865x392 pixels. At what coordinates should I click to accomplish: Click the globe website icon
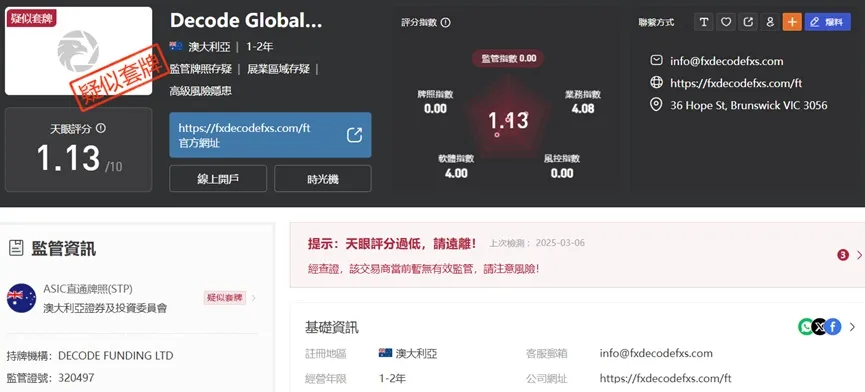click(656, 83)
